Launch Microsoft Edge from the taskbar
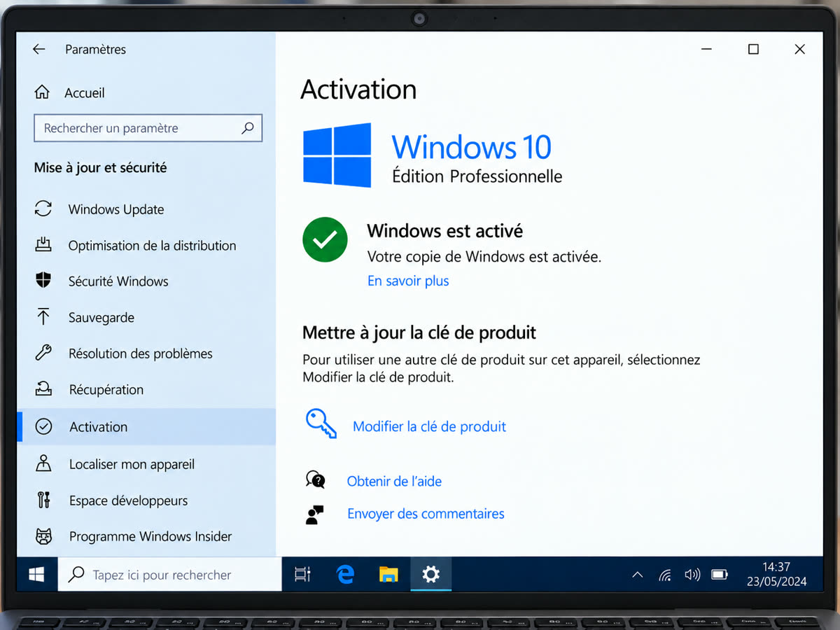This screenshot has height=630, width=840. point(345,575)
